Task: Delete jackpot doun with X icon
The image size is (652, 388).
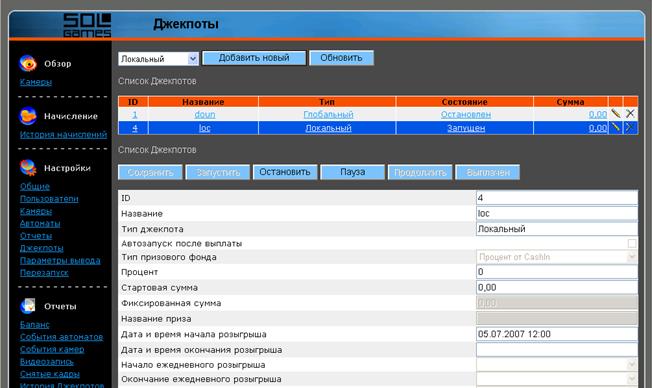Action: point(630,114)
